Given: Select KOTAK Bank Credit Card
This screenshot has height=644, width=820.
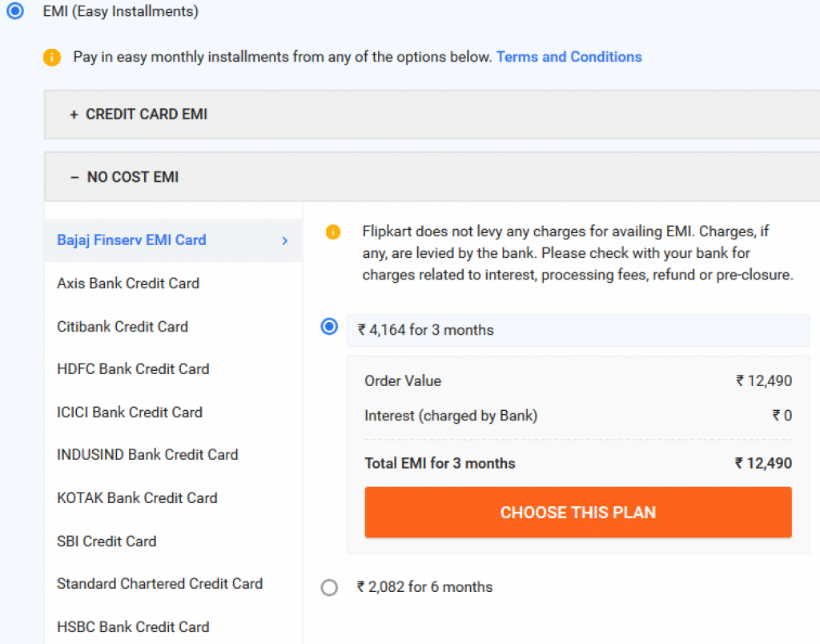Looking at the screenshot, I should click(137, 498).
